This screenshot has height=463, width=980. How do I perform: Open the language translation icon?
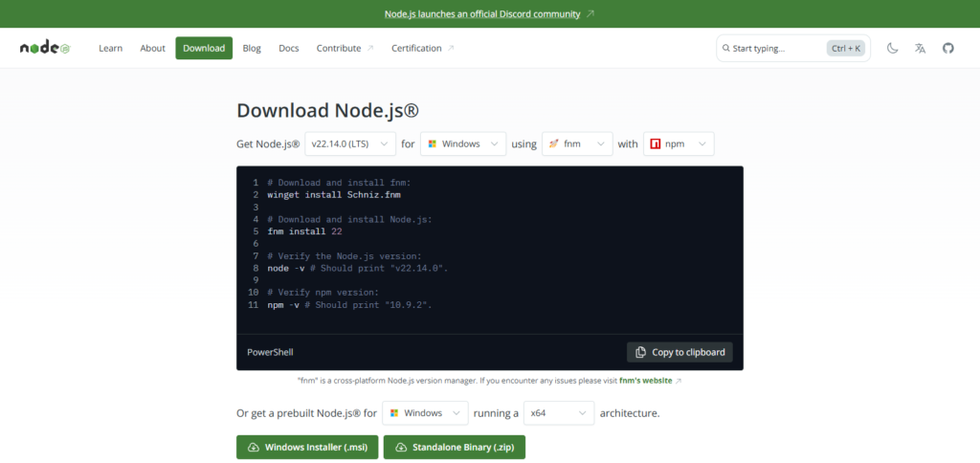pos(920,48)
